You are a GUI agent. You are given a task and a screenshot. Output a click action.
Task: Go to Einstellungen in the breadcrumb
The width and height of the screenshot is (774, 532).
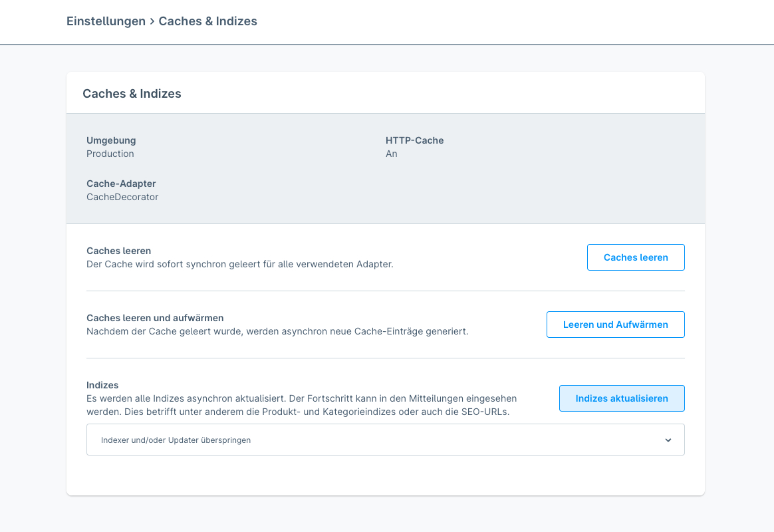coord(106,21)
